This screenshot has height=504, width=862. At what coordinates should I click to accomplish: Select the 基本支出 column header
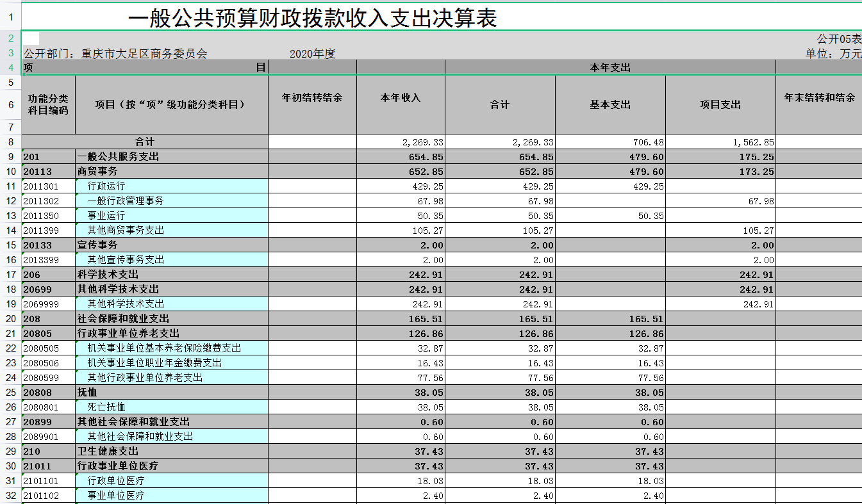[610, 104]
